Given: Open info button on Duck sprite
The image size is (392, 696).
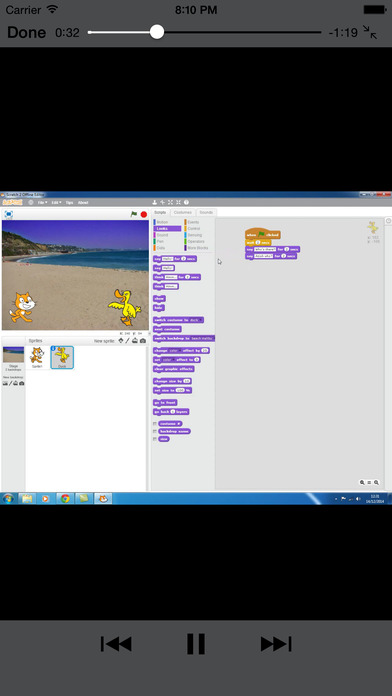Looking at the screenshot, I should tap(53, 348).
